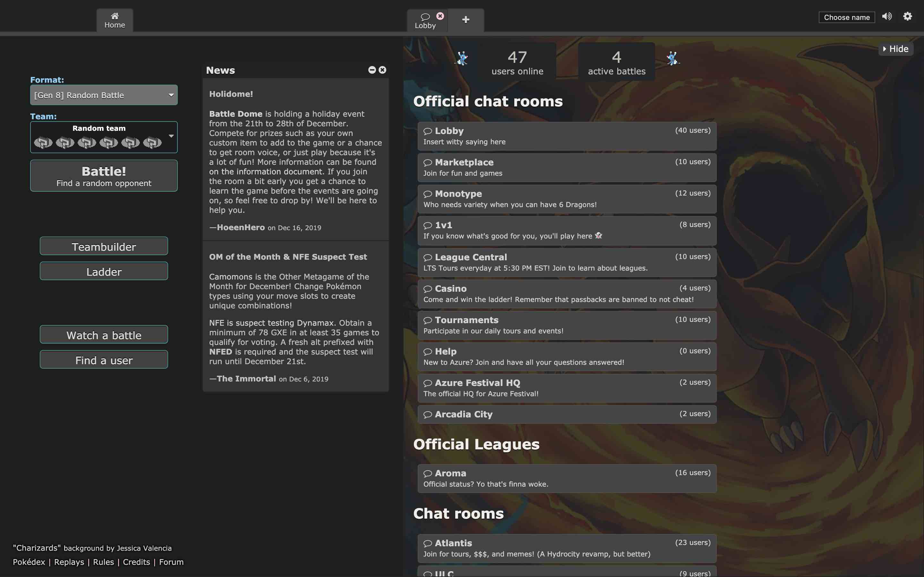Minimize the News panel

coord(372,70)
